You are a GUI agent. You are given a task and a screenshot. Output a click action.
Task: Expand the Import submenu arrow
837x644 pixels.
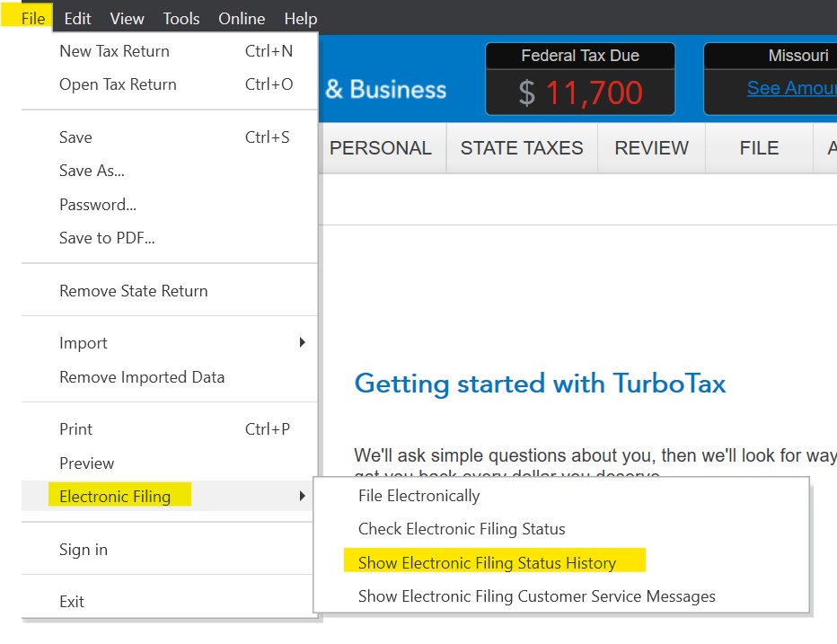(x=302, y=343)
